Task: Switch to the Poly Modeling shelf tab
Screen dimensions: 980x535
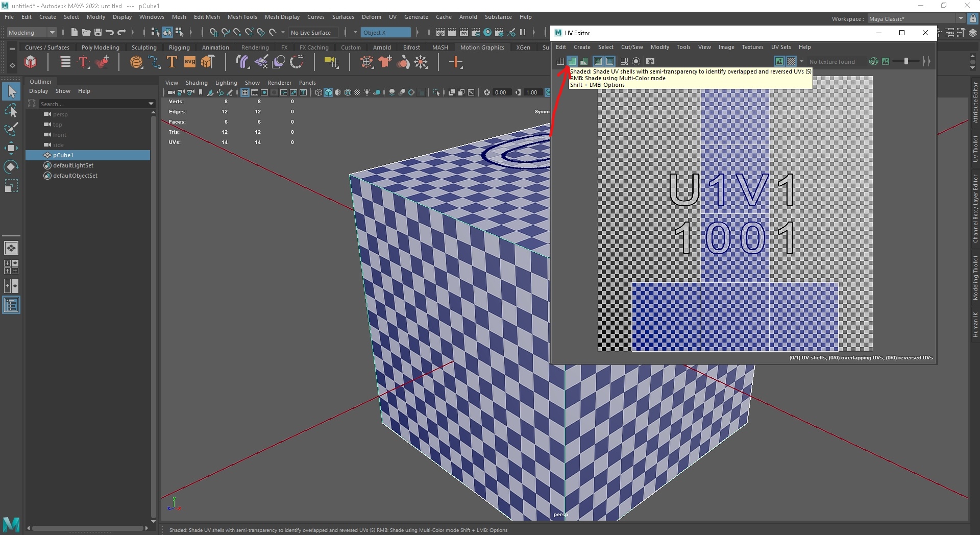Action: 101,47
